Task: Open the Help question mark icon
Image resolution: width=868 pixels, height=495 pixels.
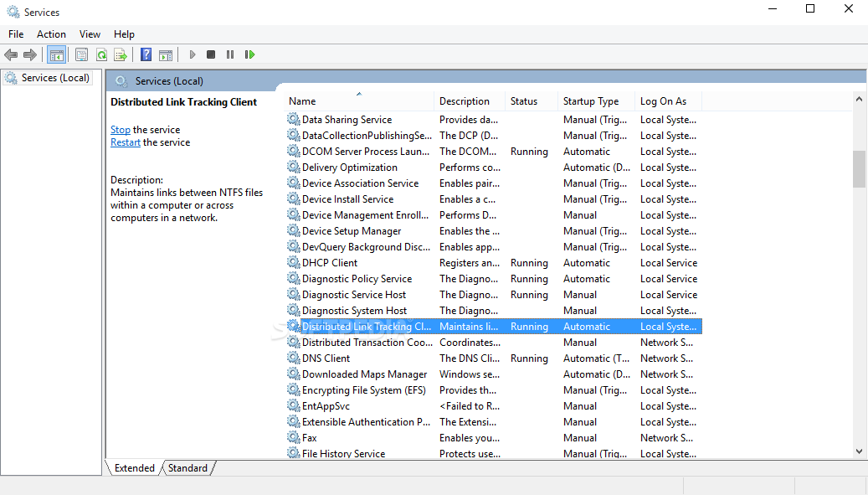Action: (x=146, y=54)
